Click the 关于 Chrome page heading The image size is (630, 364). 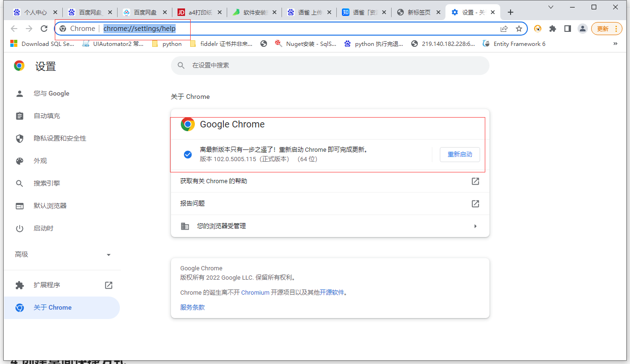point(190,97)
